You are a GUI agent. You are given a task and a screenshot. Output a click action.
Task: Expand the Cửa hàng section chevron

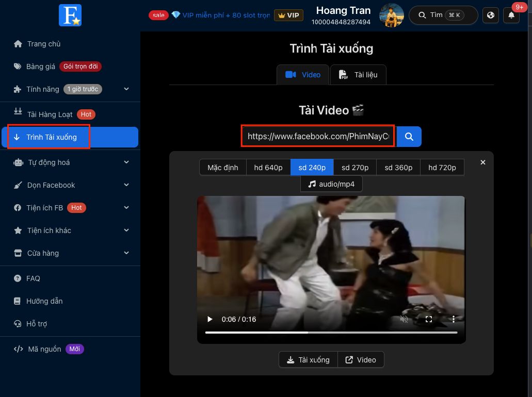point(126,253)
